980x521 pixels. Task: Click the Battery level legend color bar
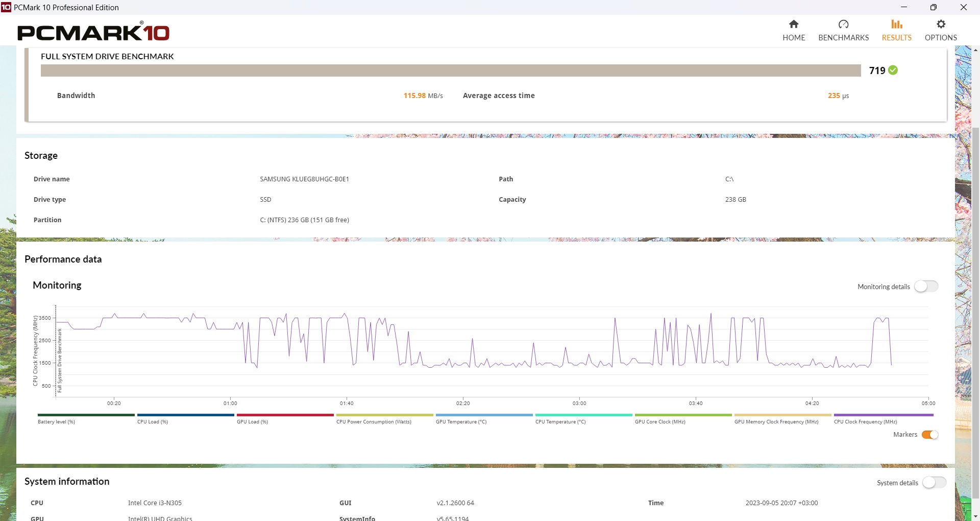click(86, 415)
